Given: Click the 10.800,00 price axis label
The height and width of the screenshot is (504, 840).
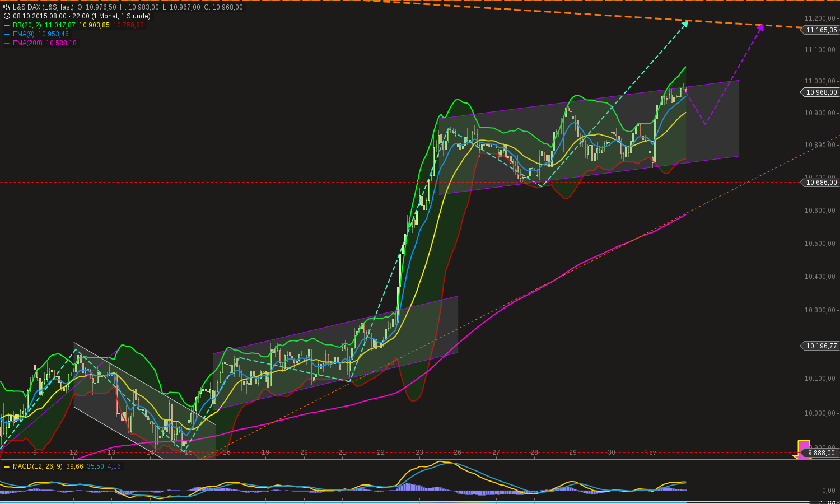Looking at the screenshot, I should coord(820,145).
